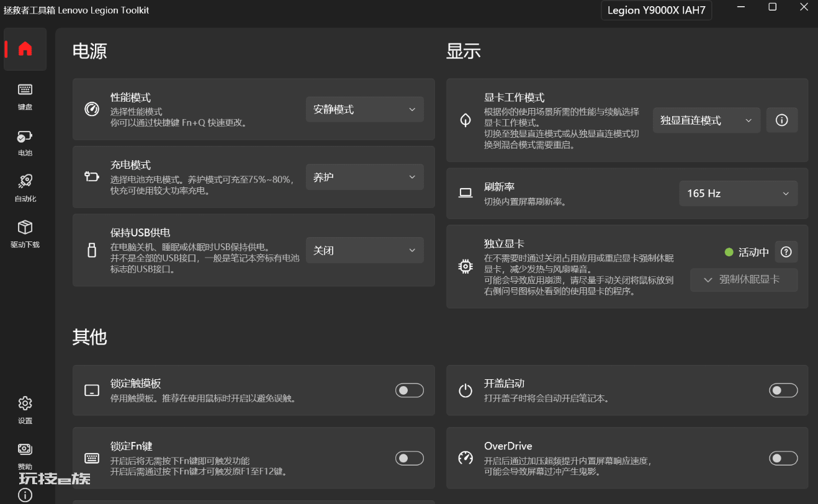The image size is (818, 504).
Task: Open the Home dashboard icon in sidebar
Action: (25, 49)
